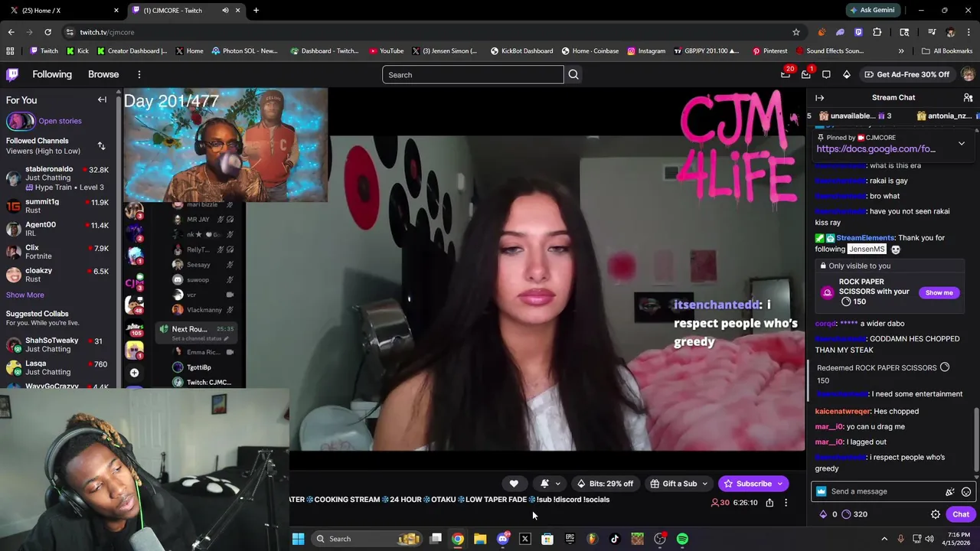This screenshot has height=551, width=980.
Task: Reload the page
Action: pos(47,32)
